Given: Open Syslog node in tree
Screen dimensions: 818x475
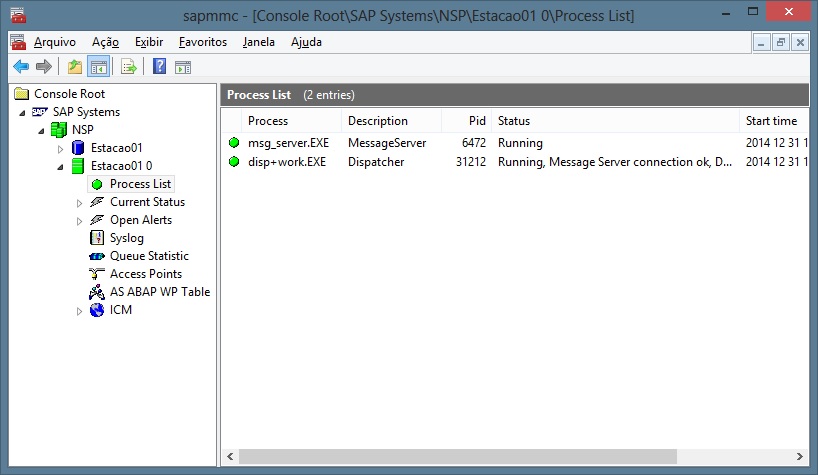Looking at the screenshot, I should [126, 238].
